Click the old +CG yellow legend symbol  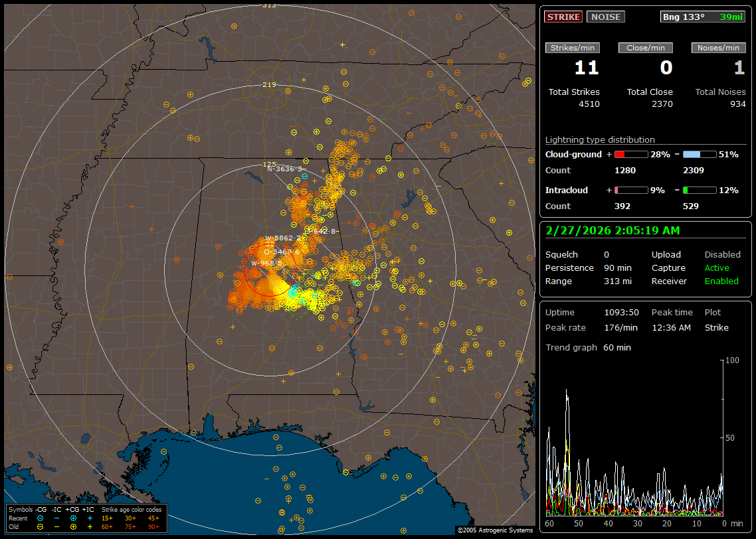(x=73, y=526)
